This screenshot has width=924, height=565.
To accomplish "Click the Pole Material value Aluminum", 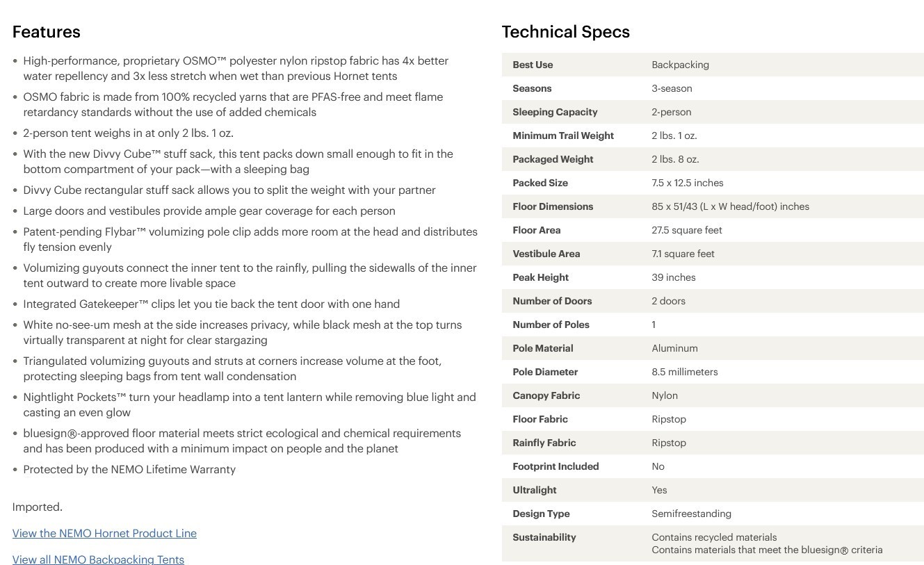I will click(674, 348).
